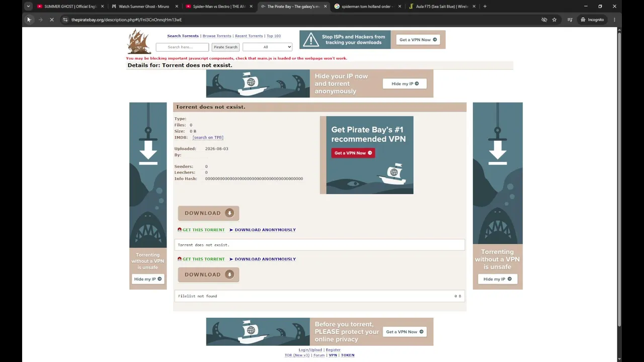Open Chrome's three-dot menu
The image size is (644, 362).
tap(614, 20)
